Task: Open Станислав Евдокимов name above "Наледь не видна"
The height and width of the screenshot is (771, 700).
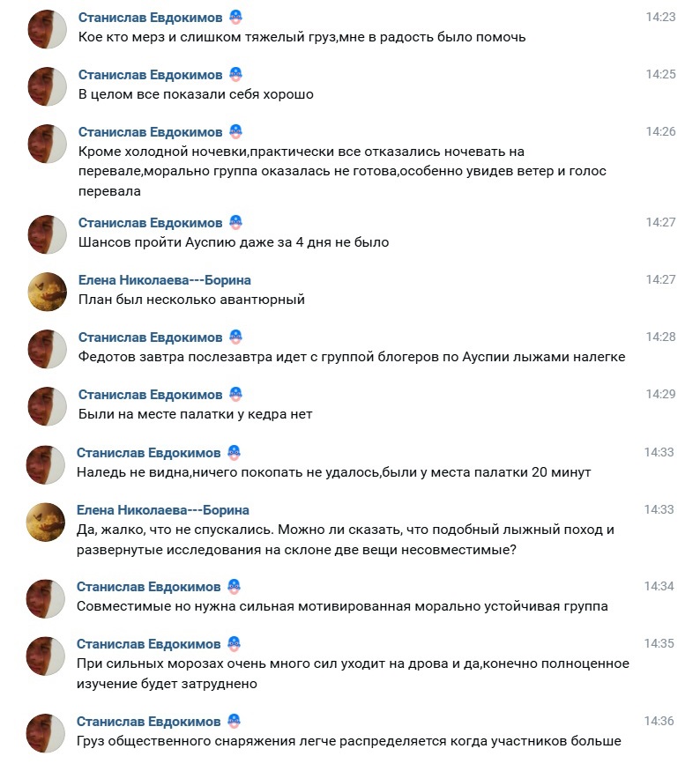Action: [148, 453]
